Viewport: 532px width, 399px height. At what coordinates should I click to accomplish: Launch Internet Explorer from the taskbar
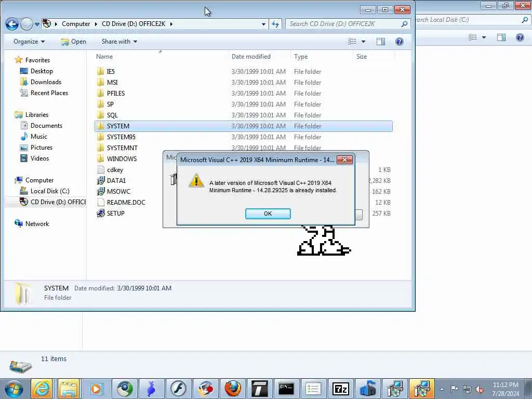42,389
